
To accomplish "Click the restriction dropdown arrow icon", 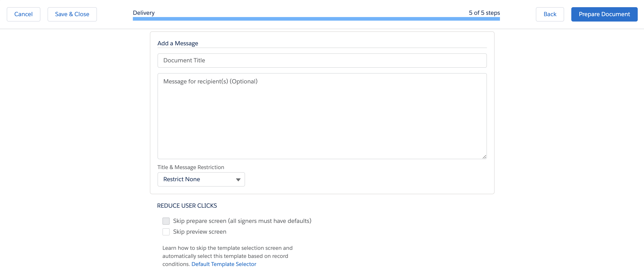I will pyautogui.click(x=238, y=180).
